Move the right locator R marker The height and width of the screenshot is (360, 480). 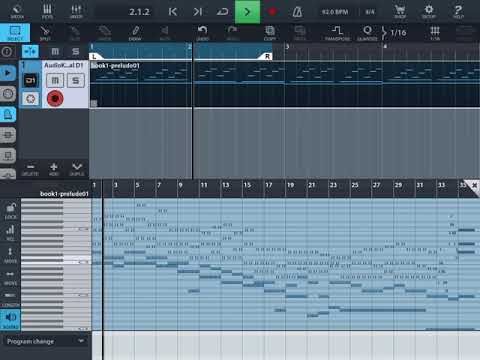point(267,56)
